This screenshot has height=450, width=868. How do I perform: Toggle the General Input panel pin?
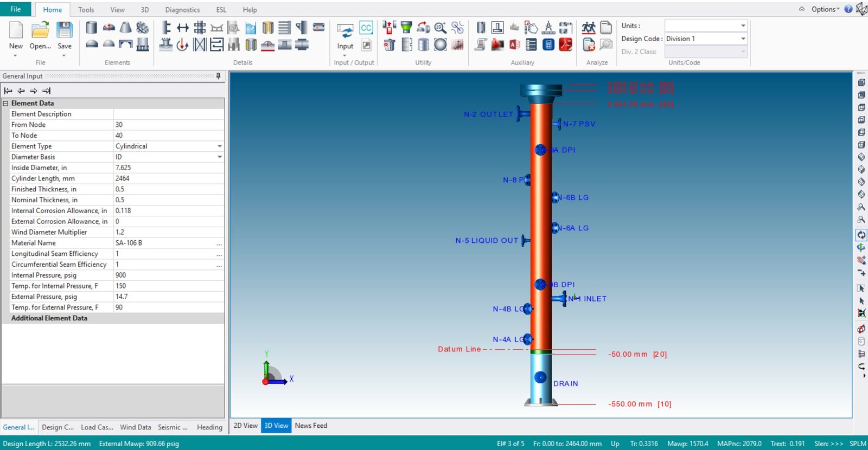218,76
